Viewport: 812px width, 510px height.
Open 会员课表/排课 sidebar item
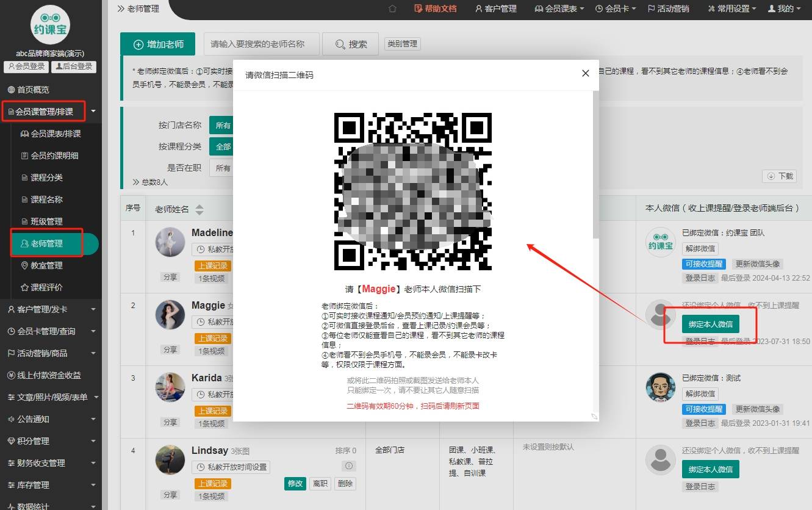[51, 134]
